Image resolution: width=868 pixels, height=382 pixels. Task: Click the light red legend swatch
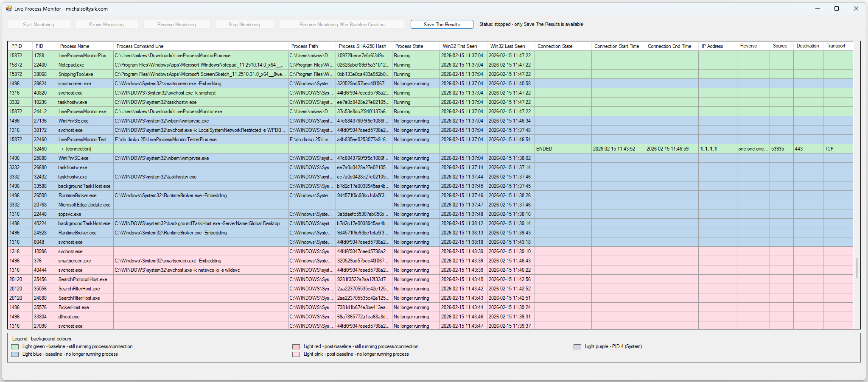point(296,347)
